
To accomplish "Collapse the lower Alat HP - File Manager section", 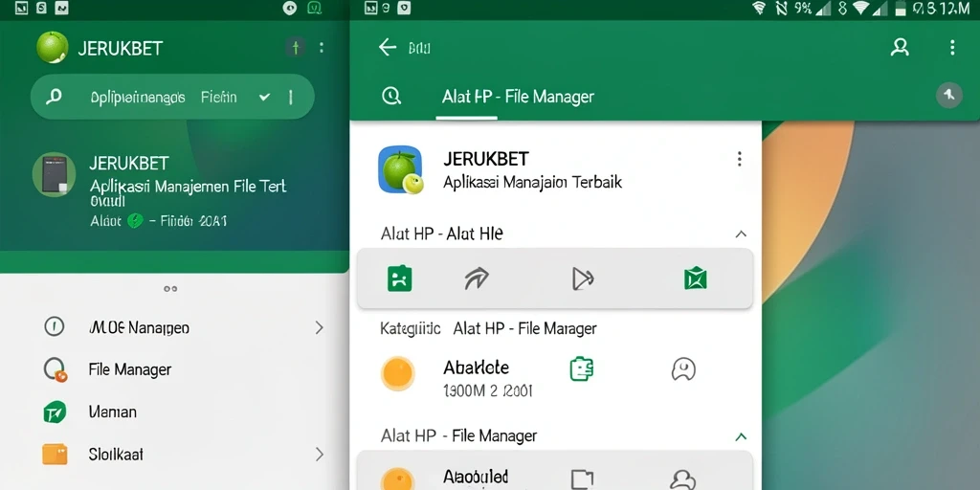I will pos(741,436).
